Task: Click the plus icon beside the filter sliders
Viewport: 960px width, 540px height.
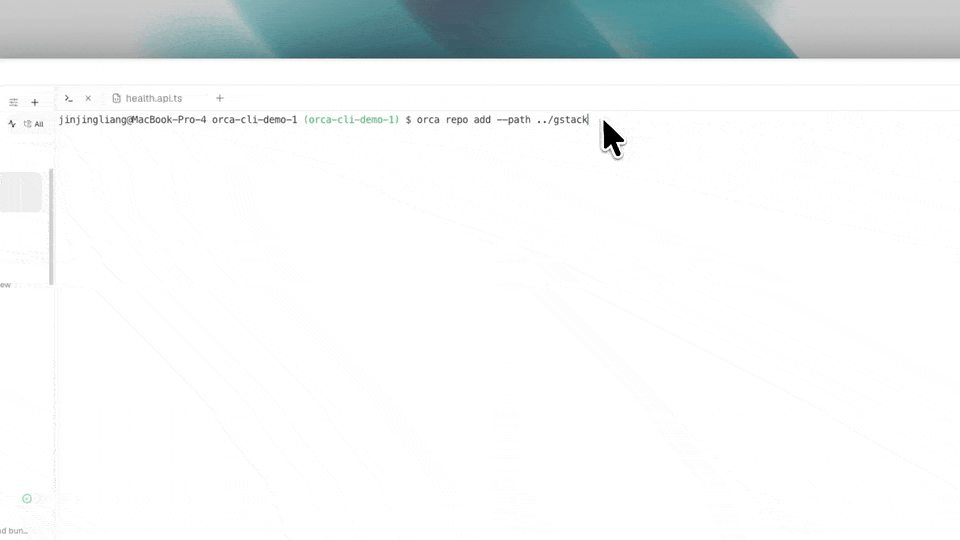Action: (35, 102)
